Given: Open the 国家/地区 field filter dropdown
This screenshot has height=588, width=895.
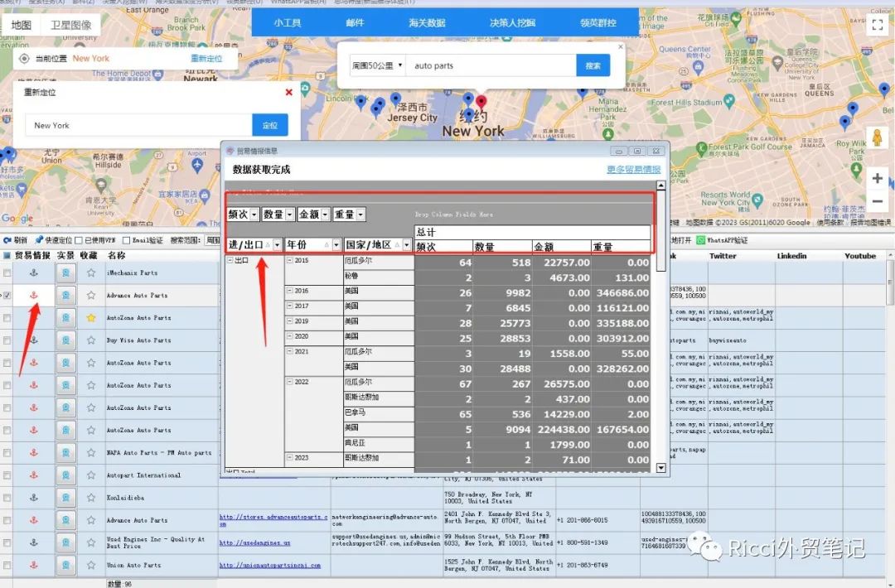Looking at the screenshot, I should point(407,243).
